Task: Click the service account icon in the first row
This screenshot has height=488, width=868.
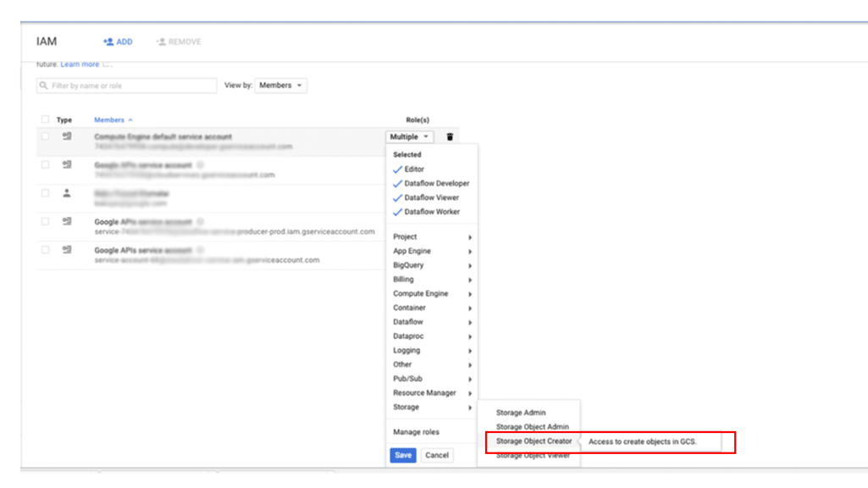Action: (x=67, y=136)
